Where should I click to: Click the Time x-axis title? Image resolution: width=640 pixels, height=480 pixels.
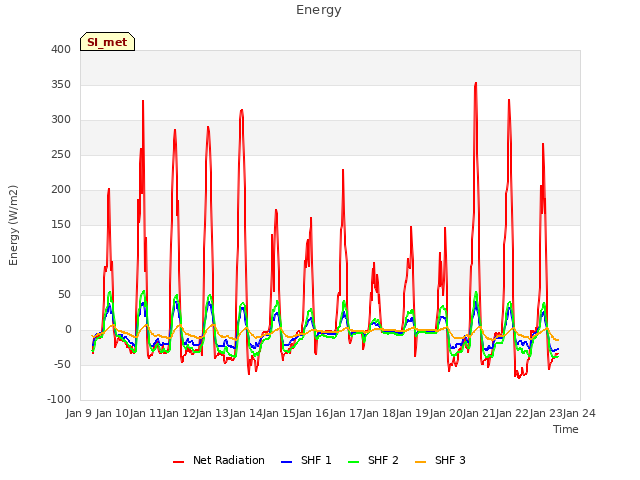(566, 429)
